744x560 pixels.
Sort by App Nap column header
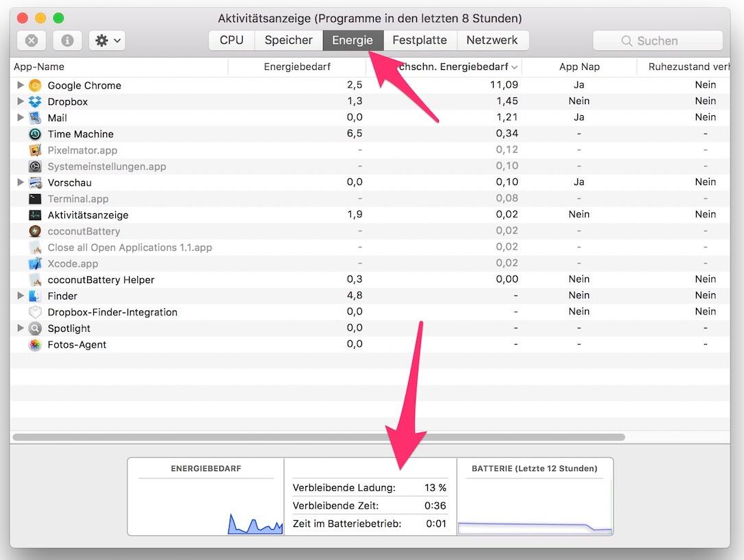click(579, 67)
